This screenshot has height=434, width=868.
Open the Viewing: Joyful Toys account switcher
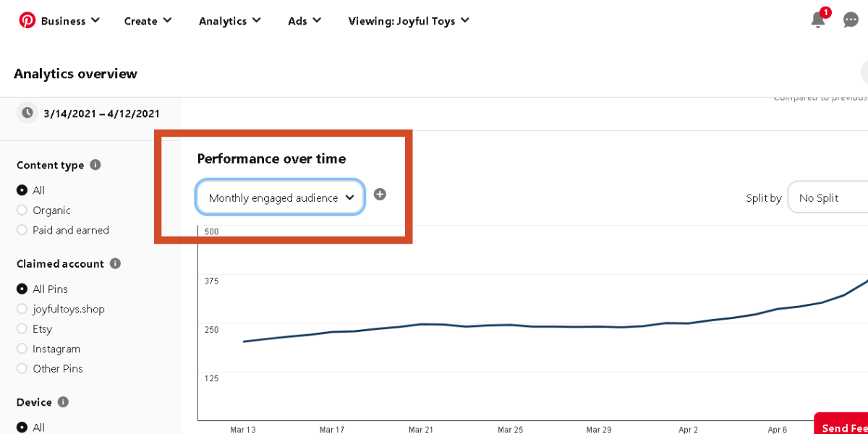click(x=409, y=21)
